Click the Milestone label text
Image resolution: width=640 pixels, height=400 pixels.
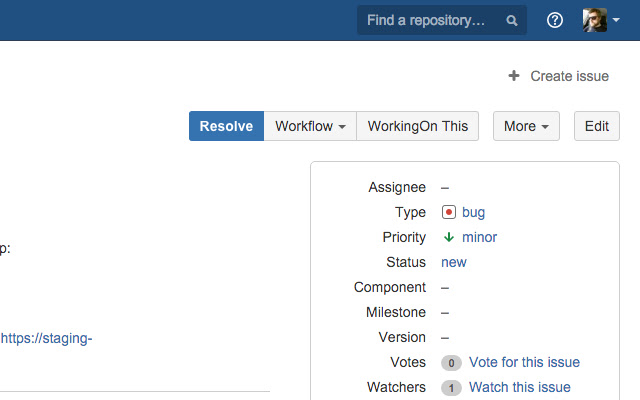396,312
